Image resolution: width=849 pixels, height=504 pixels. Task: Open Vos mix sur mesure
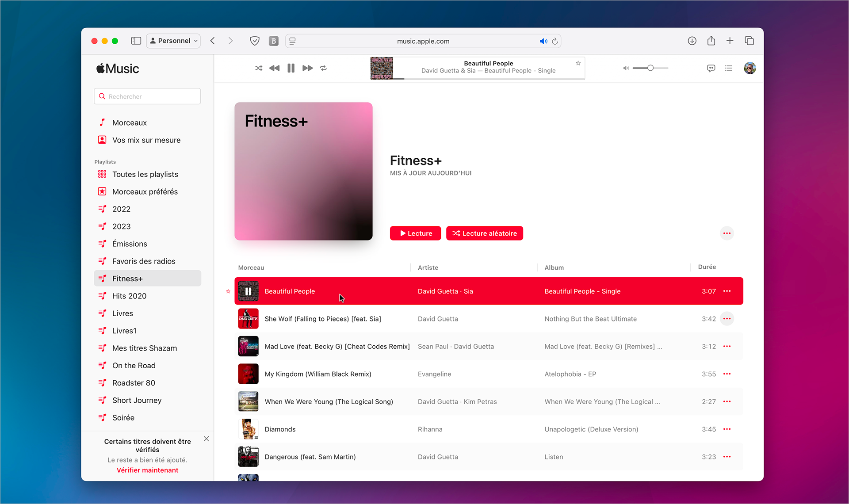click(x=148, y=140)
